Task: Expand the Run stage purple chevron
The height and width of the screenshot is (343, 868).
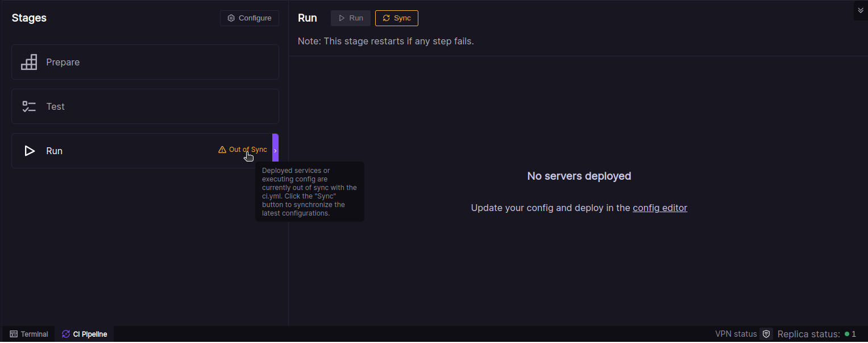Action: point(275,151)
